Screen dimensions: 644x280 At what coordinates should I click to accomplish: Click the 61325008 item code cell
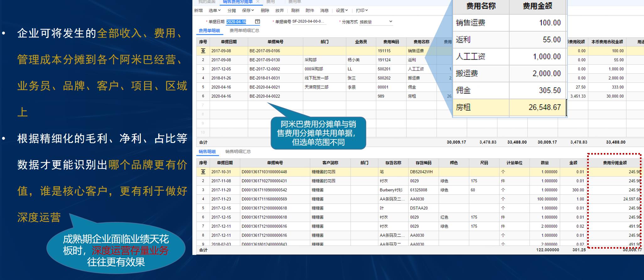(423, 190)
